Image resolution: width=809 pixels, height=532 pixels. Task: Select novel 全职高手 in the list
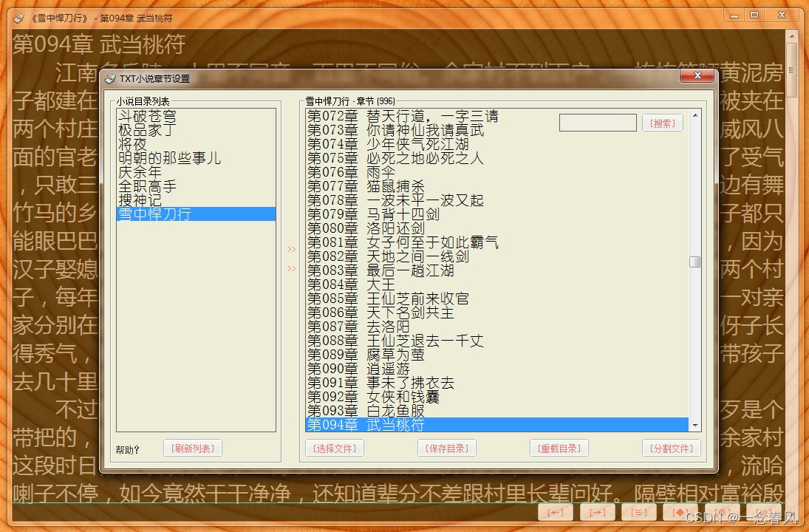[196, 185]
